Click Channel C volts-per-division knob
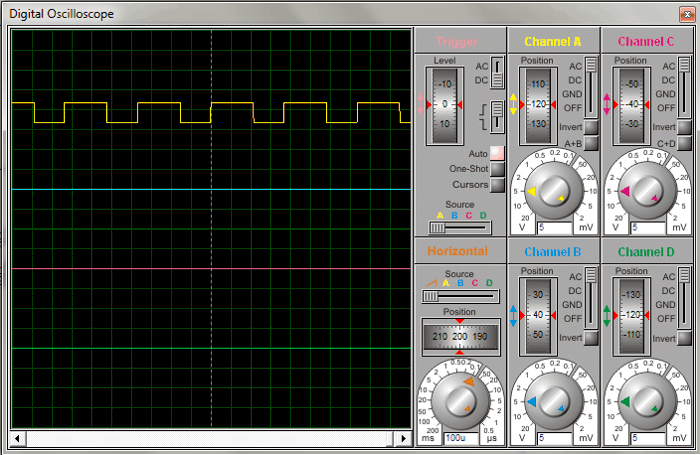The width and height of the screenshot is (700, 455). [647, 191]
